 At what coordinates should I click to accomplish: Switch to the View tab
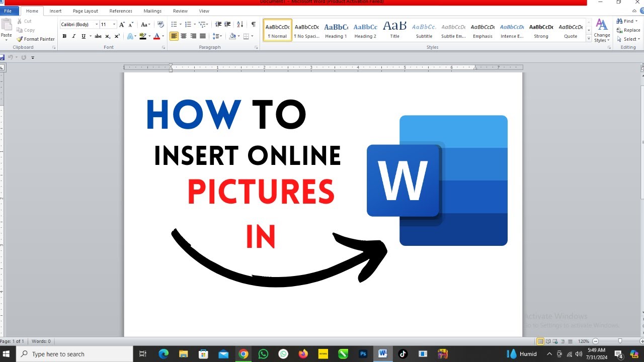point(204,11)
